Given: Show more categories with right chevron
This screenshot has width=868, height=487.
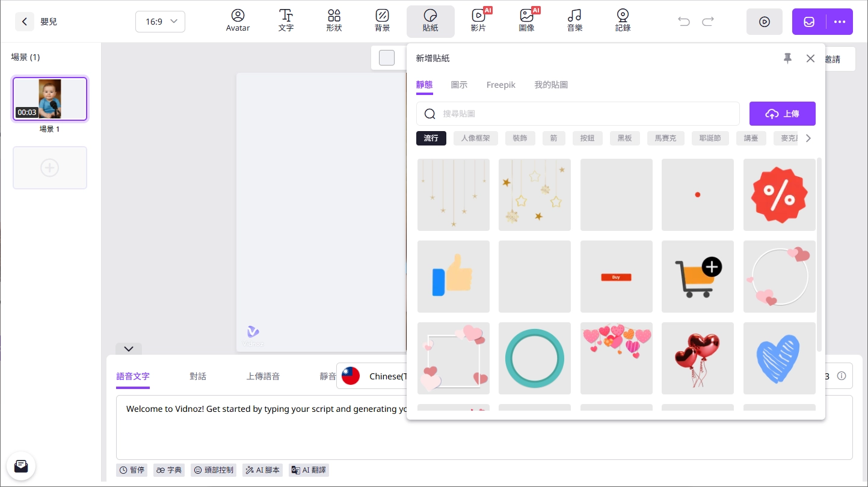Looking at the screenshot, I should (x=808, y=138).
